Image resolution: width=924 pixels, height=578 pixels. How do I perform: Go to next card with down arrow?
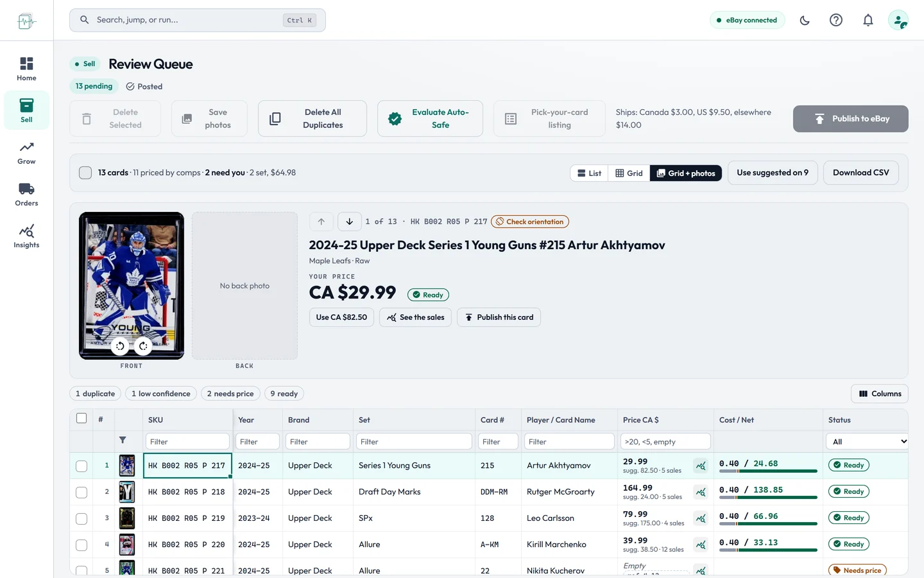tap(350, 222)
